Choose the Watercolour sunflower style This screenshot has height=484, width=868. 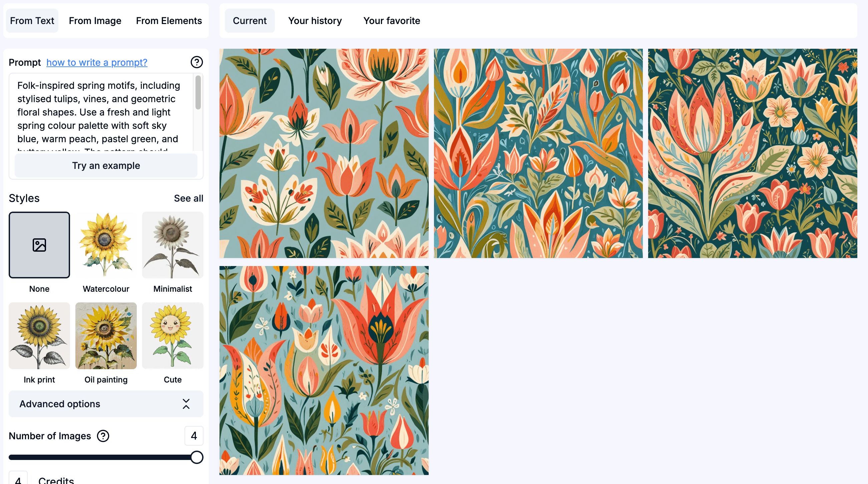(x=106, y=245)
